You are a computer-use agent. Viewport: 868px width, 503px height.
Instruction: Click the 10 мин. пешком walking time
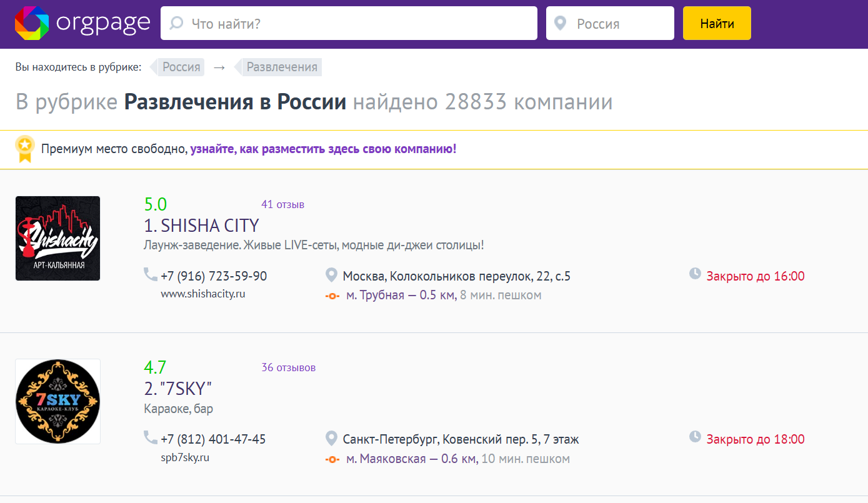[526, 459]
